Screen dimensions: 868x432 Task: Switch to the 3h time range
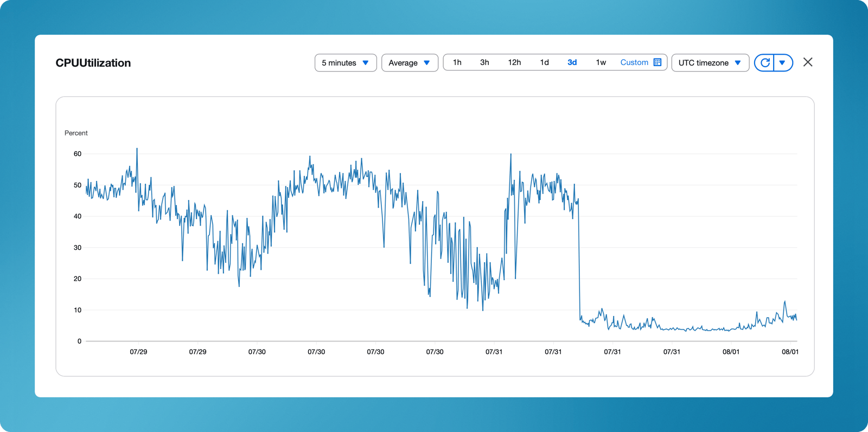[484, 62]
